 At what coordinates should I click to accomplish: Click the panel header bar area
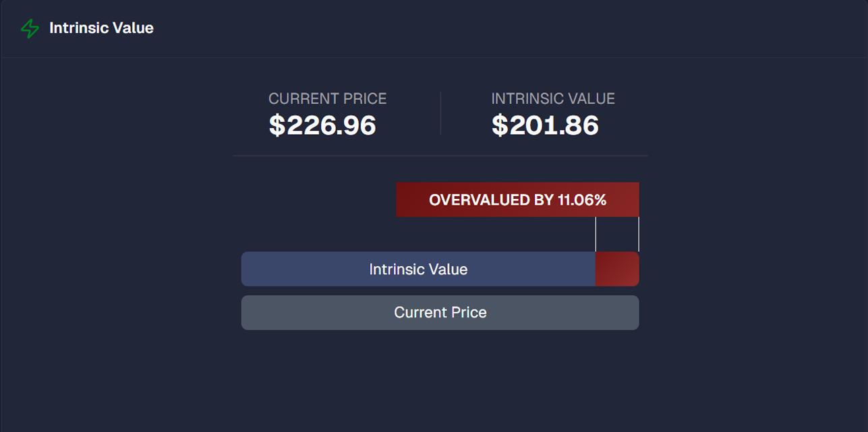click(x=434, y=28)
